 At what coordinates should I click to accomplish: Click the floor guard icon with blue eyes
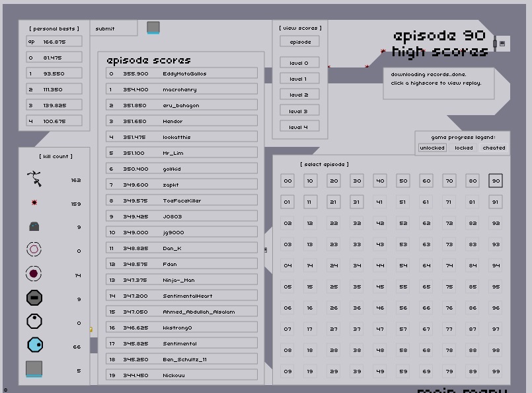click(34, 227)
